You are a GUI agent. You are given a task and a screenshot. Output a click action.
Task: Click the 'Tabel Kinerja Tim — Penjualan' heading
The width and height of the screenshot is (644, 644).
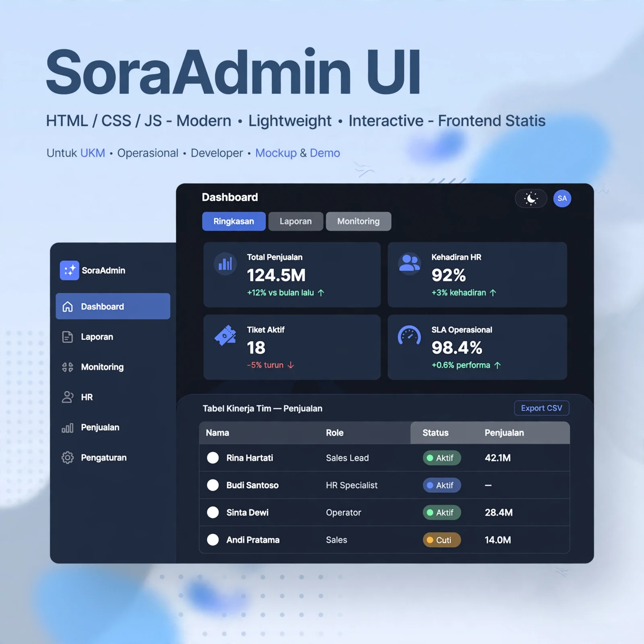point(262,409)
